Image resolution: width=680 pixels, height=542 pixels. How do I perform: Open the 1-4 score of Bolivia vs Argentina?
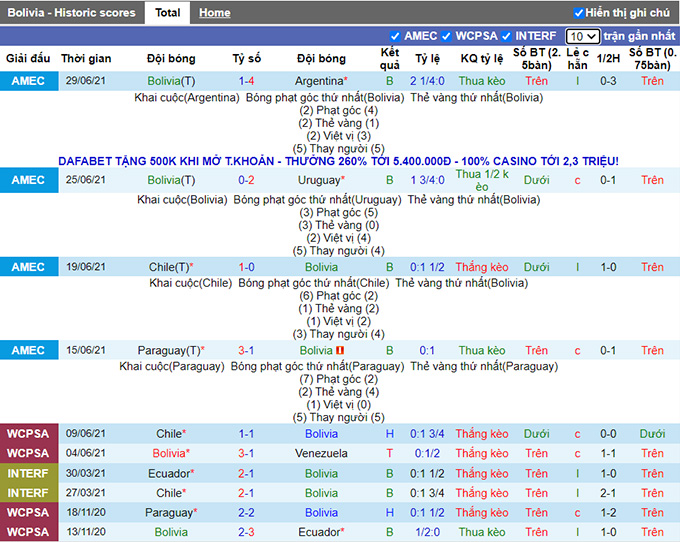click(246, 81)
